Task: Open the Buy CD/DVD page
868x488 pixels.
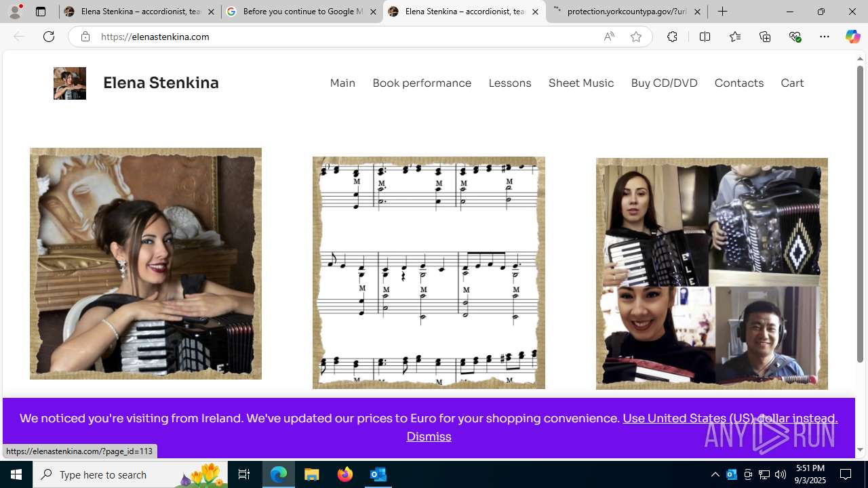Action: pos(664,83)
